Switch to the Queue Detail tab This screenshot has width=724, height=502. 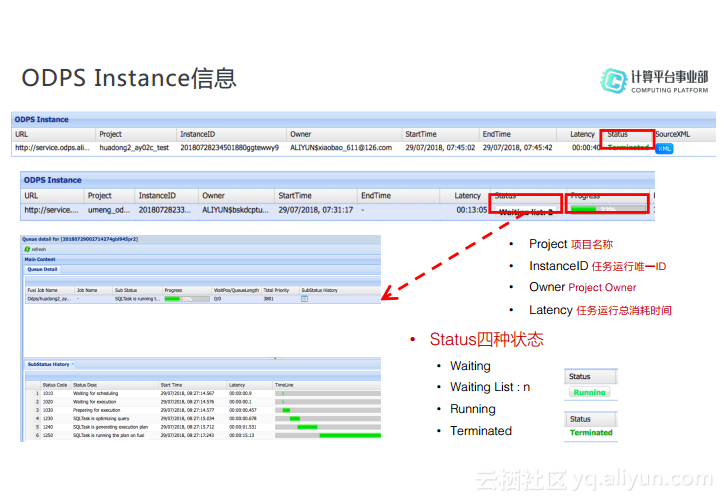click(42, 269)
